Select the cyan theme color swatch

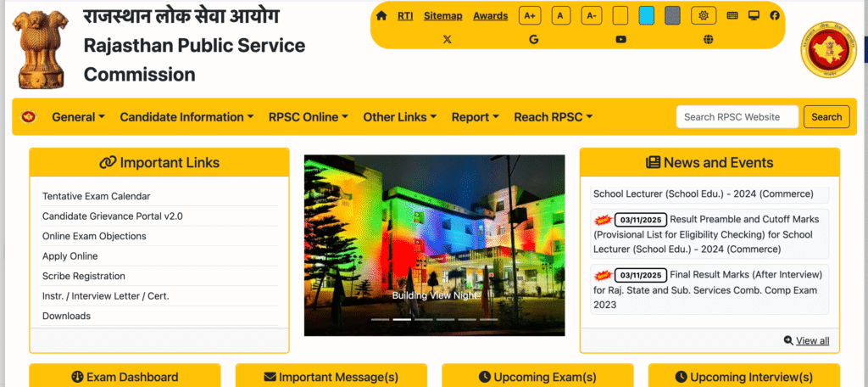[x=647, y=15]
